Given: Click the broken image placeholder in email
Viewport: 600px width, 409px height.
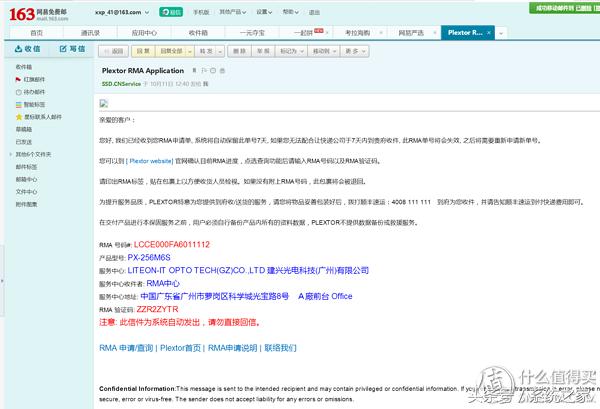Looking at the screenshot, I should click(x=104, y=103).
